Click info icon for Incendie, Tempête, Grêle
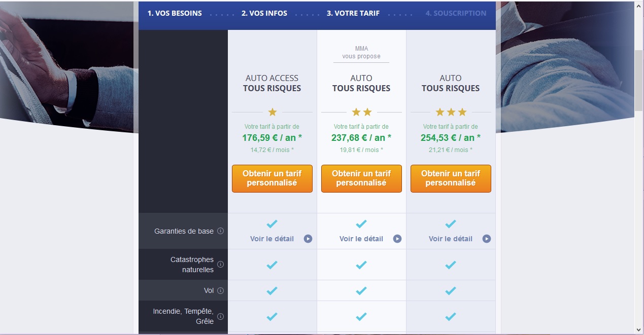 pos(220,316)
